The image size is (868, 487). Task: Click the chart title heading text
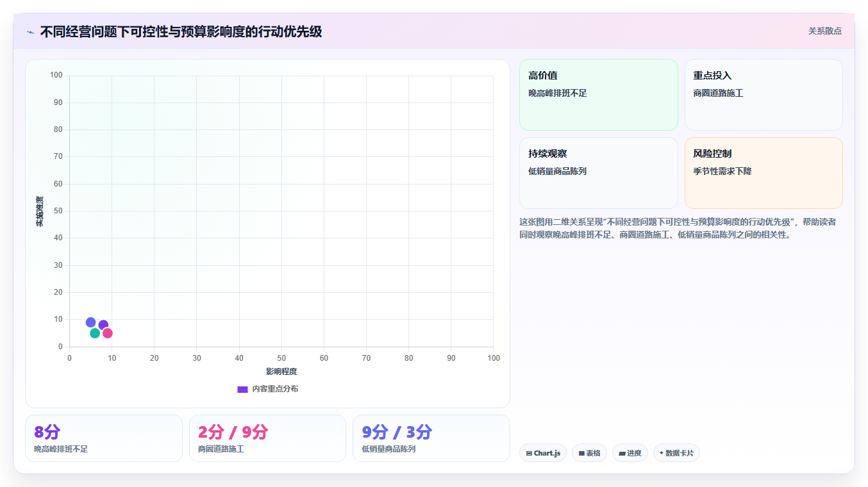pos(181,31)
